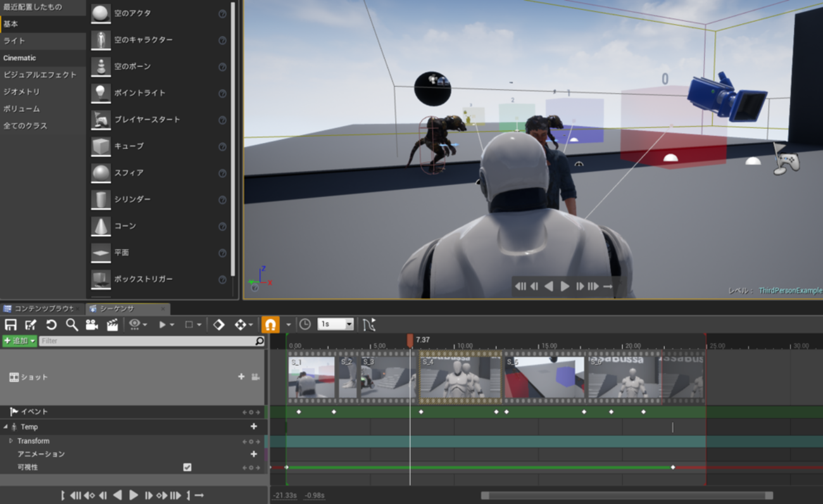823x504 pixels.
Task: Click the diamond keyframe icon in Sequencer toolbar
Action: tap(218, 325)
